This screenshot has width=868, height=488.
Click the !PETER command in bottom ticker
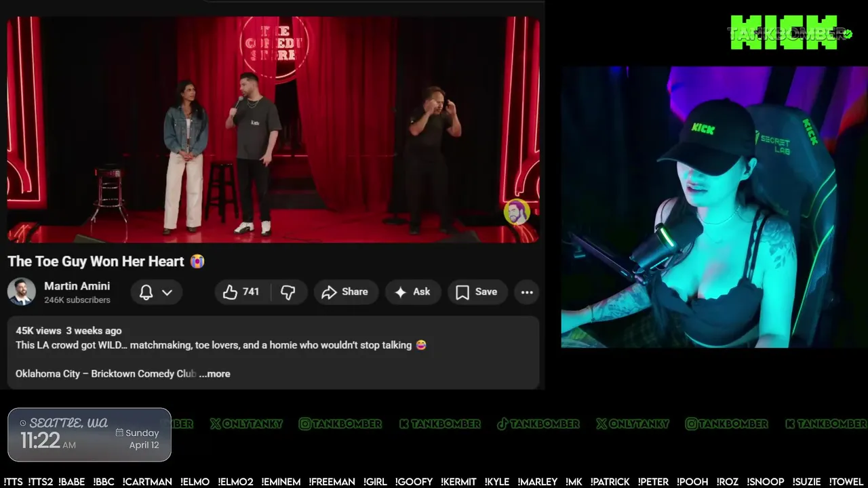(x=653, y=482)
